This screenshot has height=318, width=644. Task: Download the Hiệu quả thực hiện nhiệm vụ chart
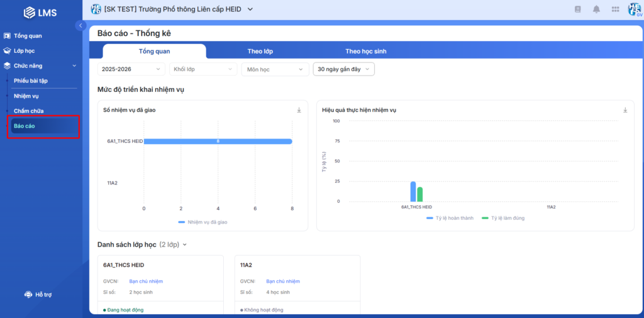(x=625, y=110)
